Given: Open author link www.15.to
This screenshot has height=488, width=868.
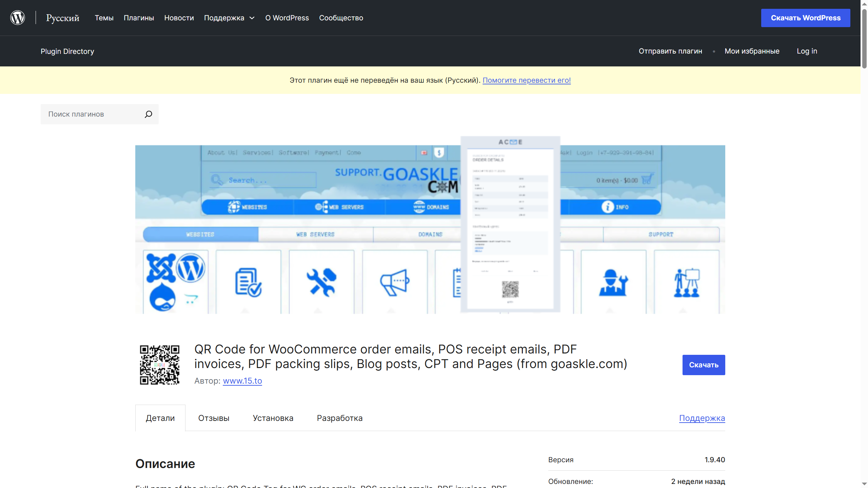Looking at the screenshot, I should coord(242,381).
